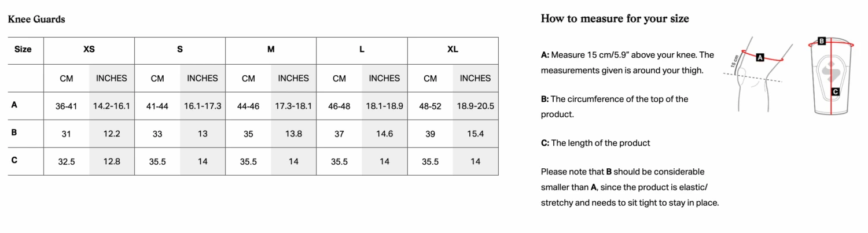Click the Knee Guards heading
The width and height of the screenshot is (868, 233).
click(36, 19)
